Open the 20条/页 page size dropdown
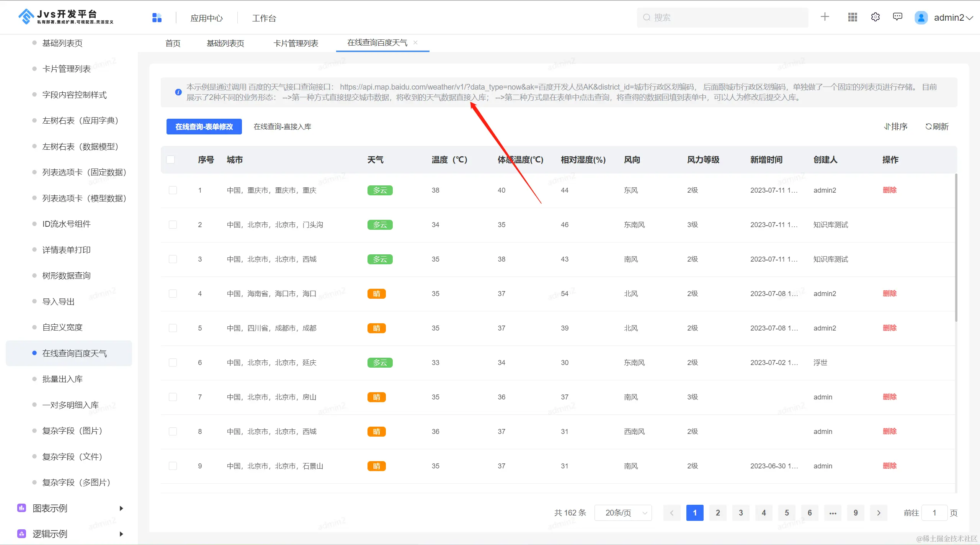Viewport: 980px width, 545px height. click(x=623, y=513)
